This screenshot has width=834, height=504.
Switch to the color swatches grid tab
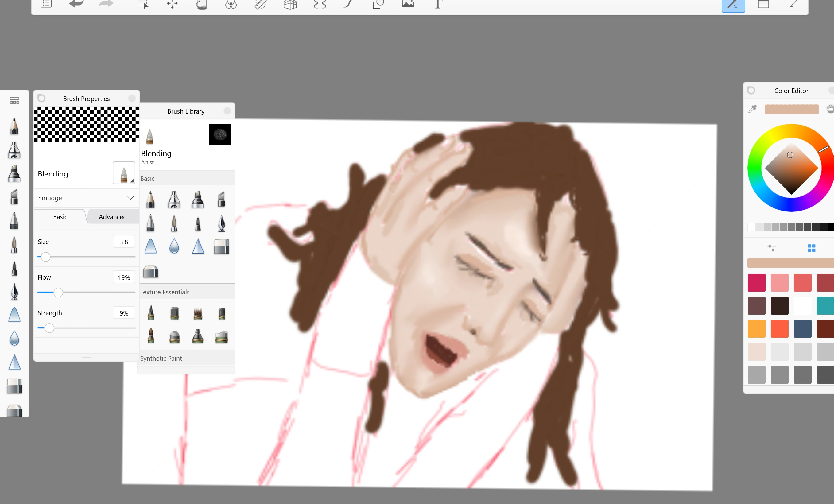(811, 248)
